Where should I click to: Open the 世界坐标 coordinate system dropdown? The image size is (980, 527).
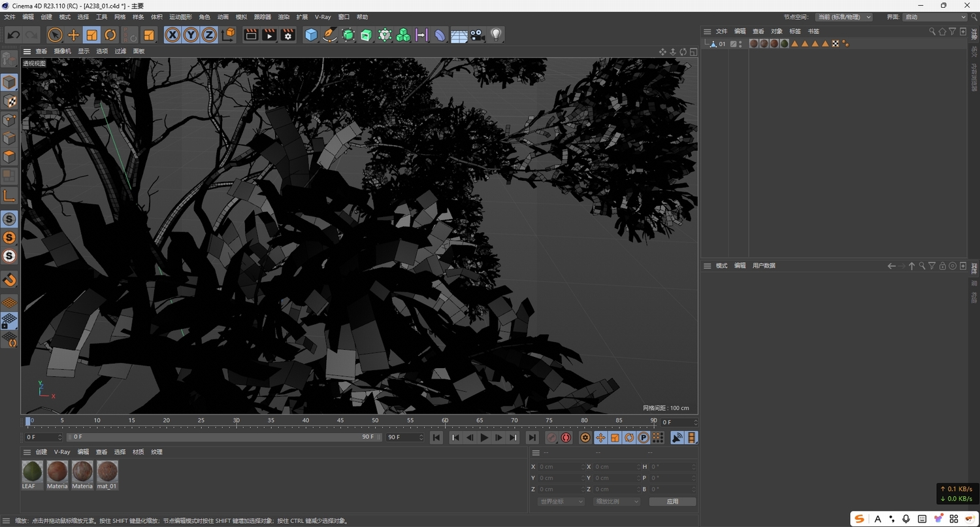coord(560,501)
